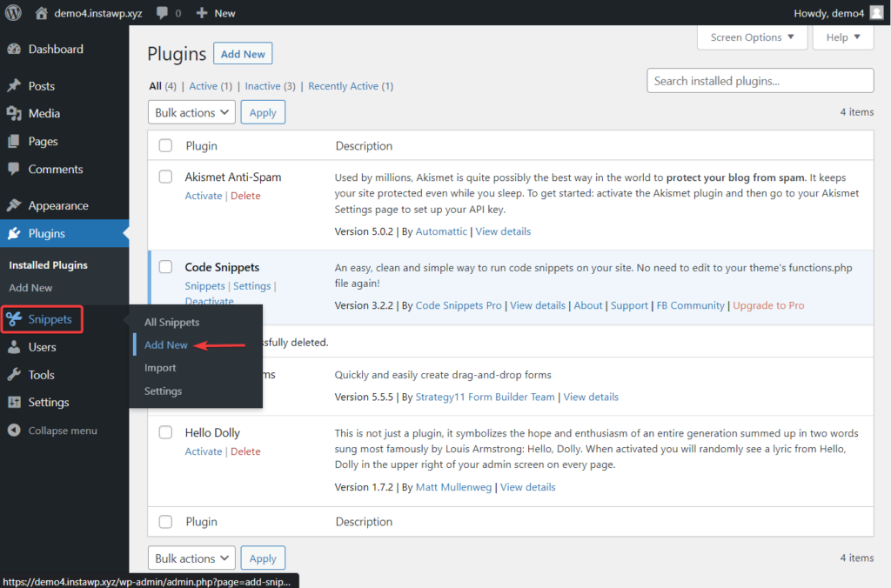This screenshot has height=588, width=891.
Task: Filter plugins by Inactive tab
Action: pos(263,86)
